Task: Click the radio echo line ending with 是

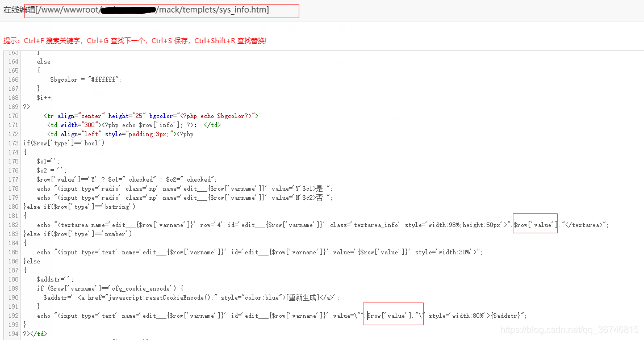Action: click(185, 188)
